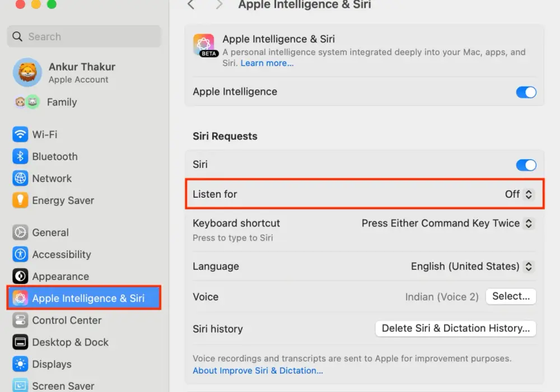
Task: Open Displays settings label
Action: (x=52, y=365)
